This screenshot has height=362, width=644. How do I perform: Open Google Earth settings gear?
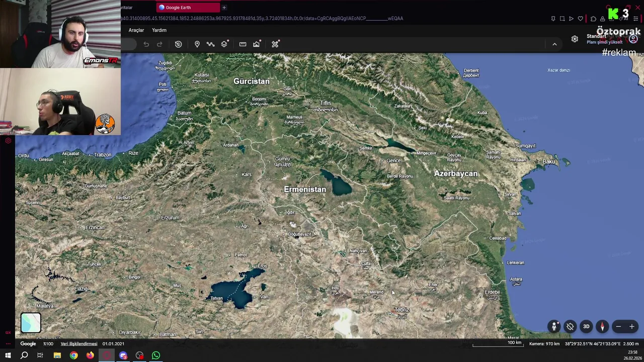tap(575, 39)
